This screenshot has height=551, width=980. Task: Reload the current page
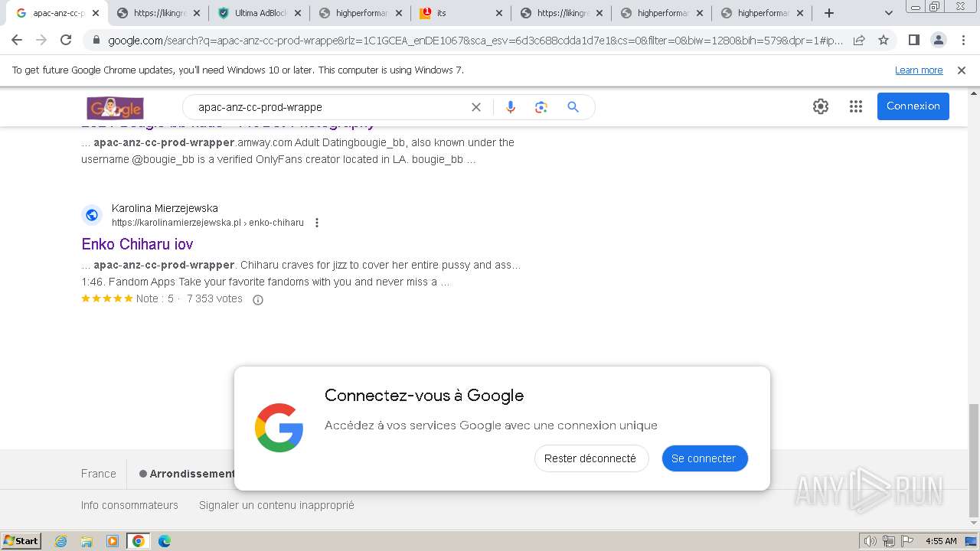(x=66, y=40)
